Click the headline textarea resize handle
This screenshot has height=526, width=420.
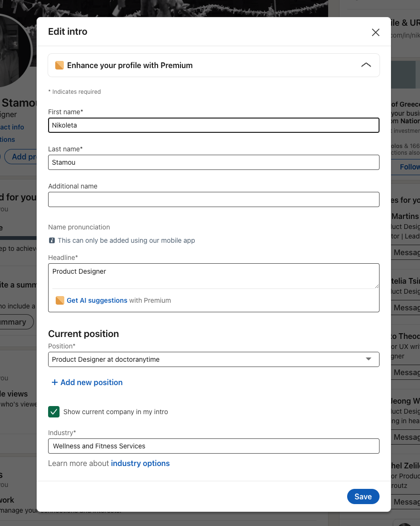tap(377, 286)
